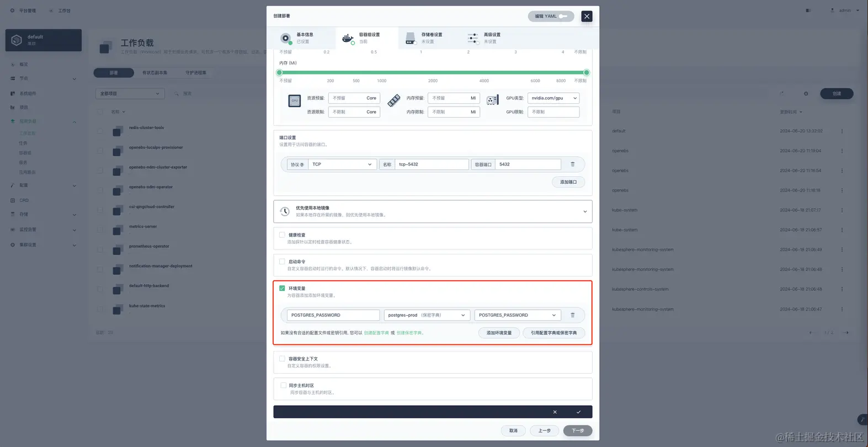Click the 引用配置字典或保密字典 button
The width and height of the screenshot is (868, 447).
(553, 333)
